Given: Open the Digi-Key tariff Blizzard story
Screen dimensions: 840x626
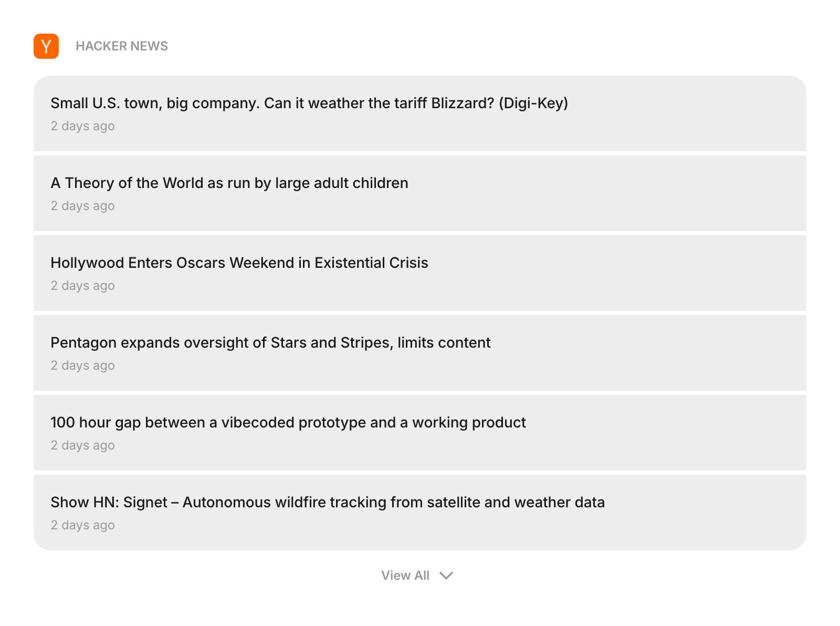Looking at the screenshot, I should click(x=309, y=103).
